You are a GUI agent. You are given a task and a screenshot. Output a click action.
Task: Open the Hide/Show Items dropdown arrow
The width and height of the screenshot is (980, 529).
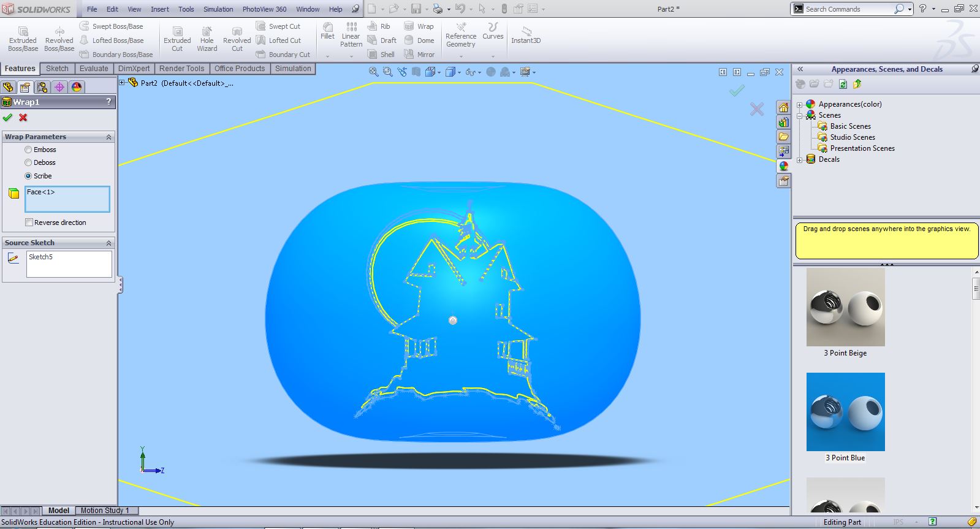(x=479, y=72)
